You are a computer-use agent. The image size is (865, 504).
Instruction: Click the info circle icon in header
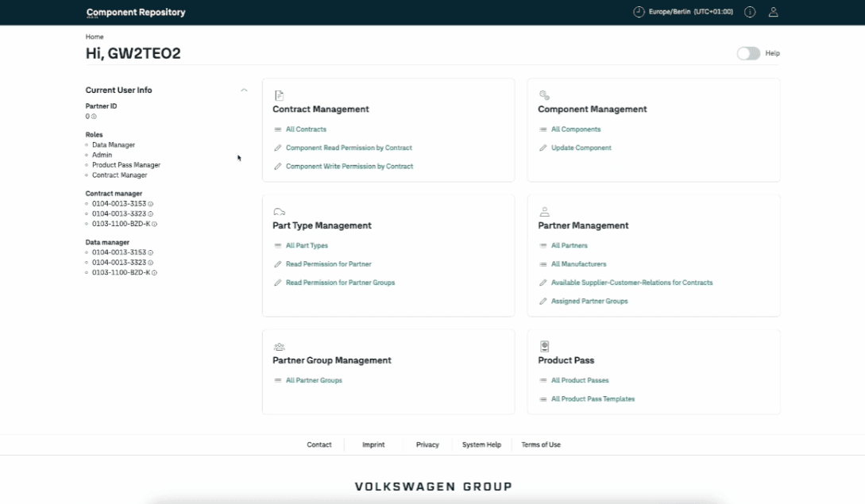750,13
